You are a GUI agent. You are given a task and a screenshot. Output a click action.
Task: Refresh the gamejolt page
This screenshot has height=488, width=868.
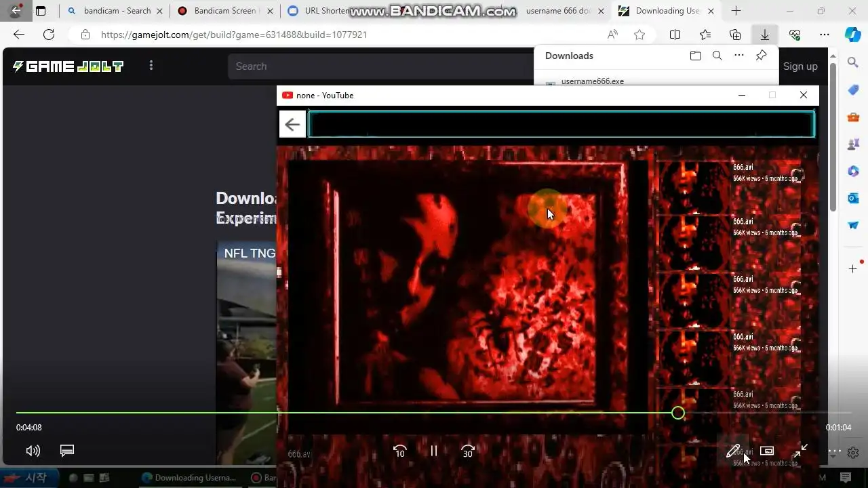click(49, 35)
